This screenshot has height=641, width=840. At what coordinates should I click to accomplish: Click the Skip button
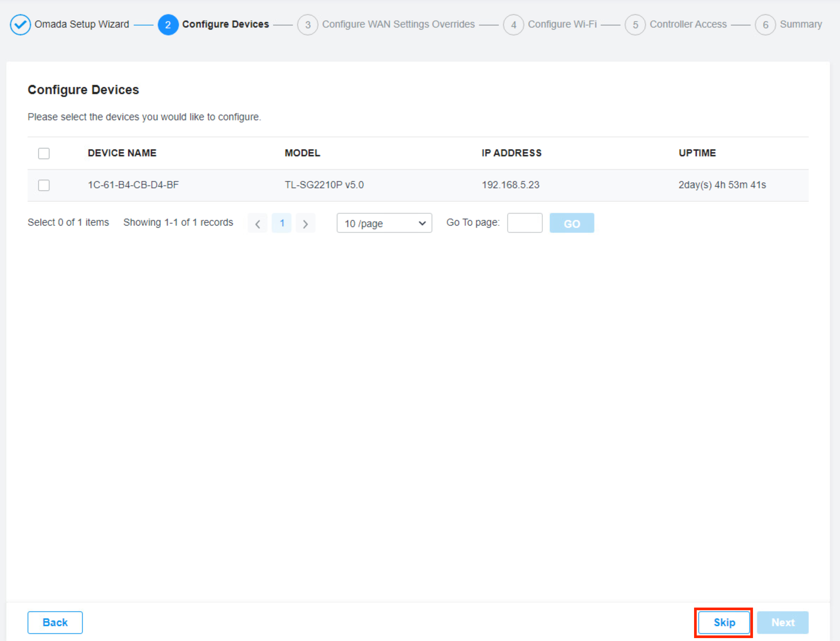724,622
